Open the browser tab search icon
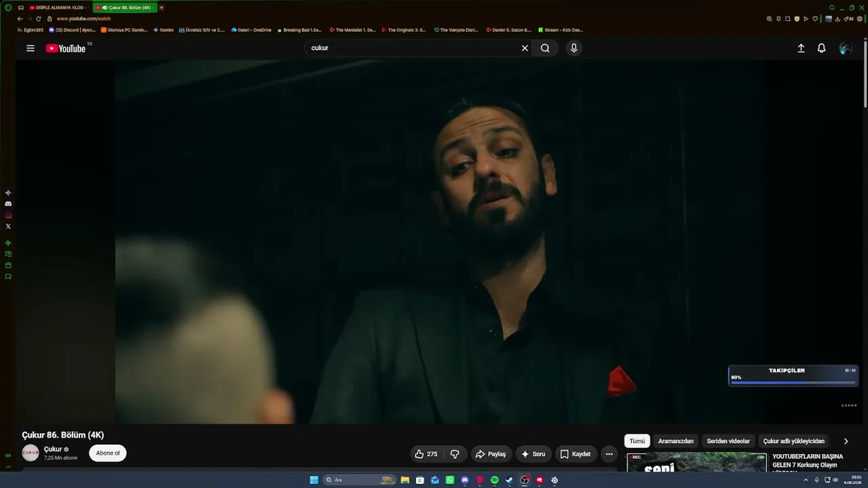This screenshot has height=488, width=868. 832,7
